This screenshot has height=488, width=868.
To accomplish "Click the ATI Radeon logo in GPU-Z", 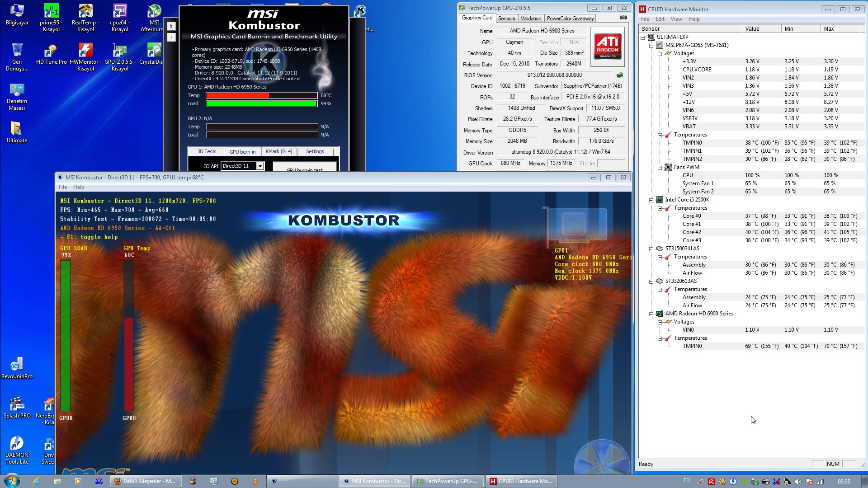I will click(607, 46).
